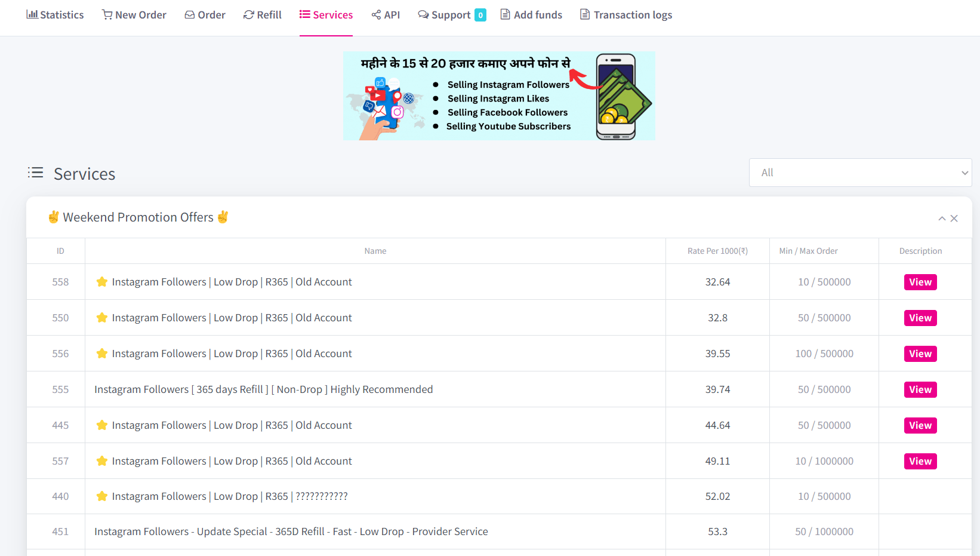Click the Add funds document icon

506,14
